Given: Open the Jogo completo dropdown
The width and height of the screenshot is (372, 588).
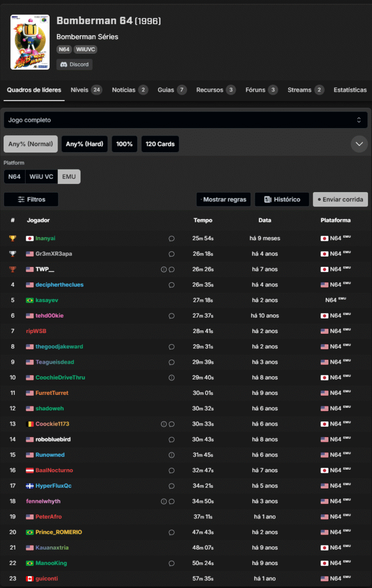Looking at the screenshot, I should [185, 120].
